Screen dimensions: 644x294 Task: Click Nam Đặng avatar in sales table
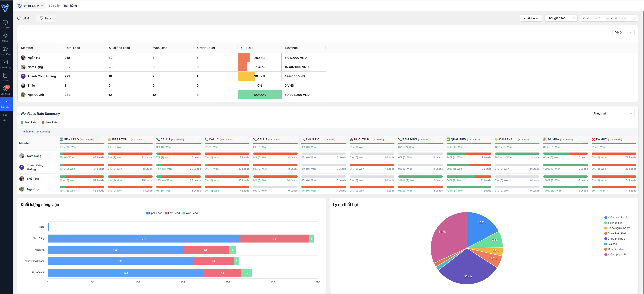(x=23, y=67)
